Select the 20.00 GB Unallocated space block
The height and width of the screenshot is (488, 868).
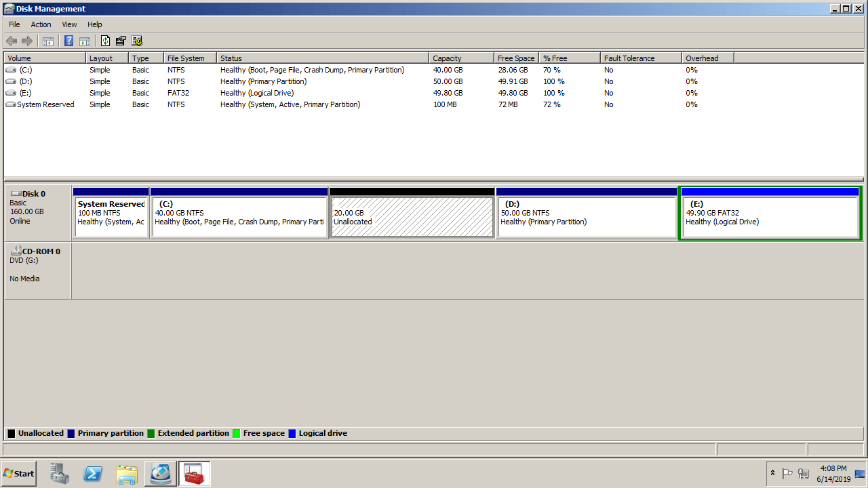tap(412, 217)
